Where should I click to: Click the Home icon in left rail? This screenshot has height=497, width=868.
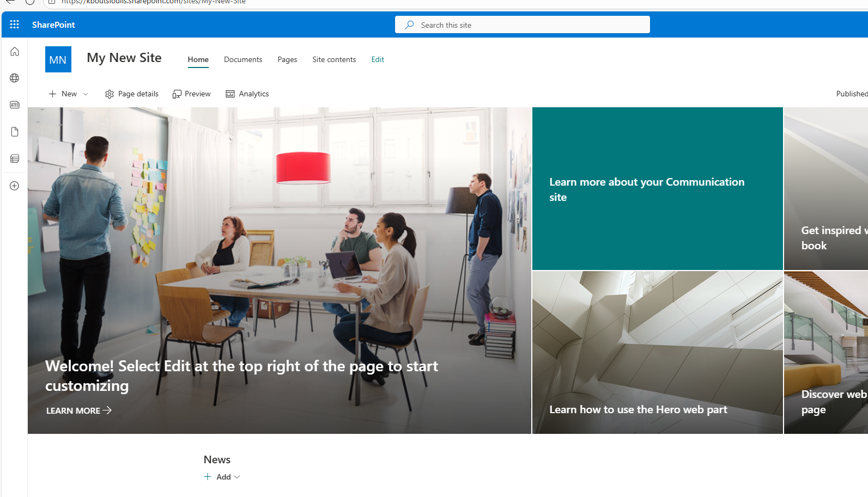[x=15, y=52]
